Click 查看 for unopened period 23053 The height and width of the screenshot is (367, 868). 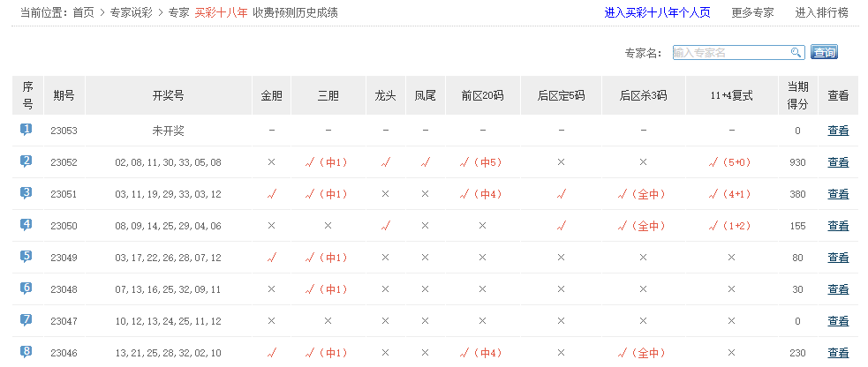click(x=838, y=131)
